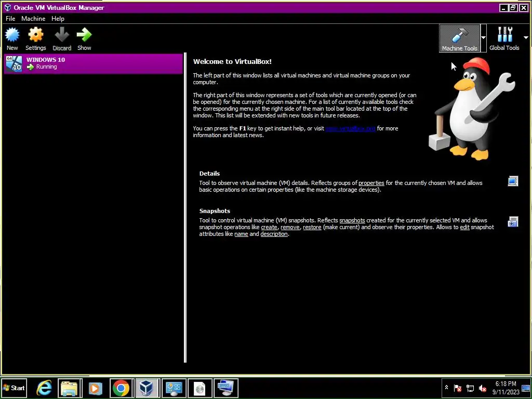Viewport: 532px width, 399px height.
Task: Open the Control Panel taskbar icon
Action: coord(174,388)
